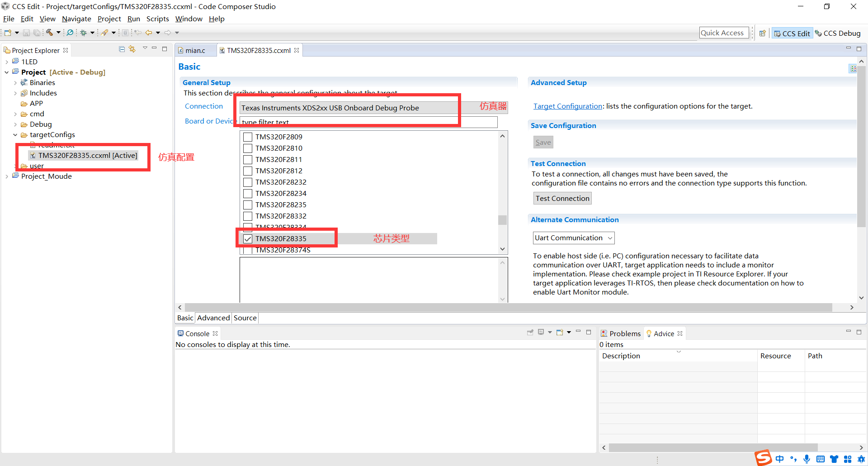Click the soft keyboard icon in IME bar

click(821, 459)
